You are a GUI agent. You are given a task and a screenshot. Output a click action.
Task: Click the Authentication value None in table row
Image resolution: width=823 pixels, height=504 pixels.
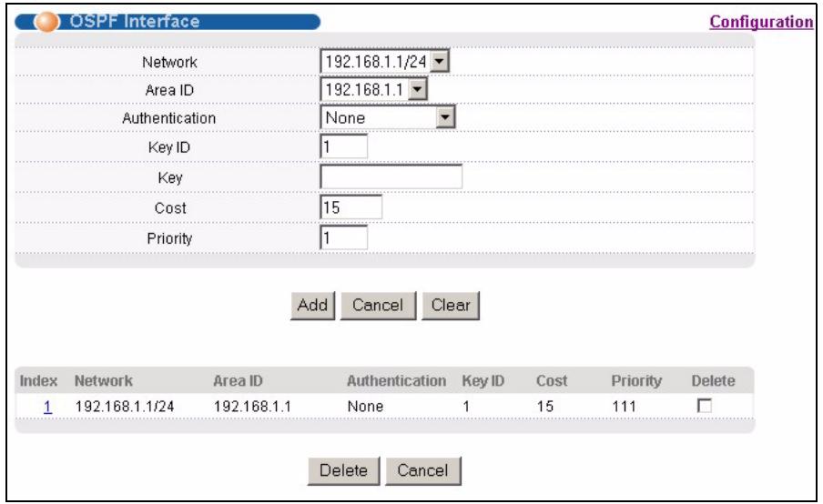365,407
